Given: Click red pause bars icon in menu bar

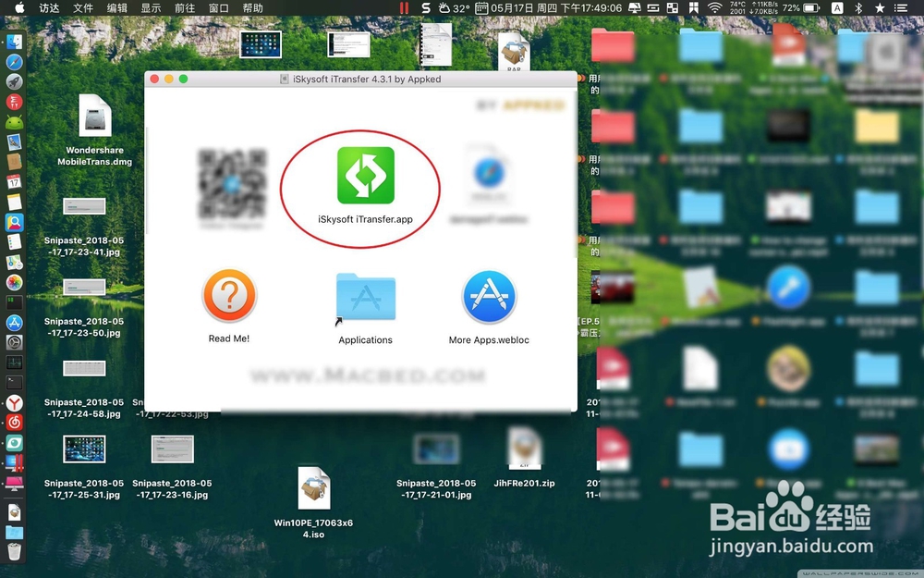Looking at the screenshot, I should (x=405, y=7).
